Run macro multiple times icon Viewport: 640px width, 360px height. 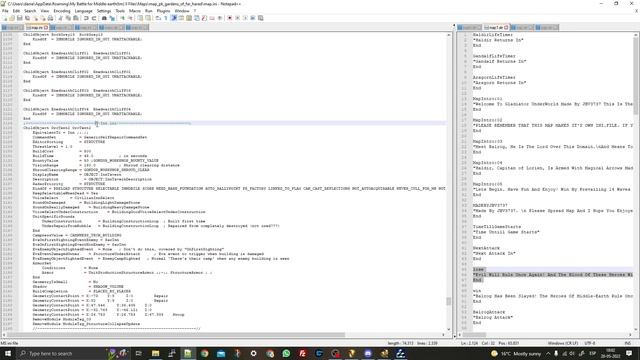253,18
